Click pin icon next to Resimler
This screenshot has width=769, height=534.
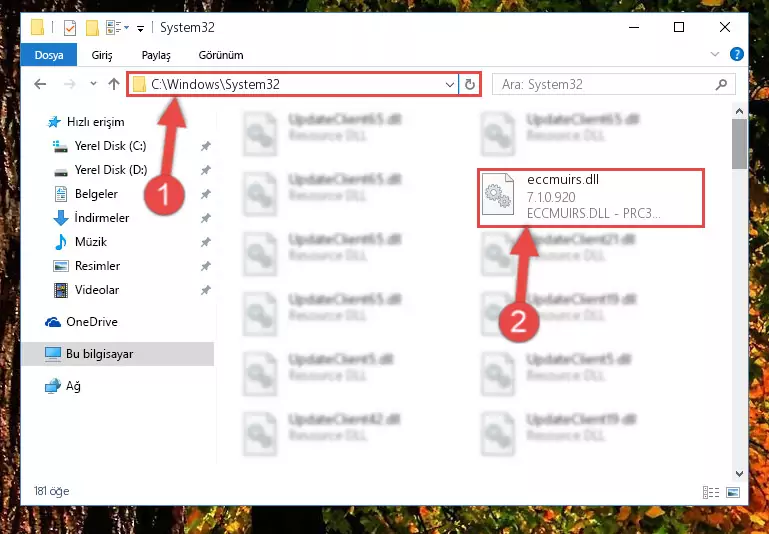coord(205,266)
